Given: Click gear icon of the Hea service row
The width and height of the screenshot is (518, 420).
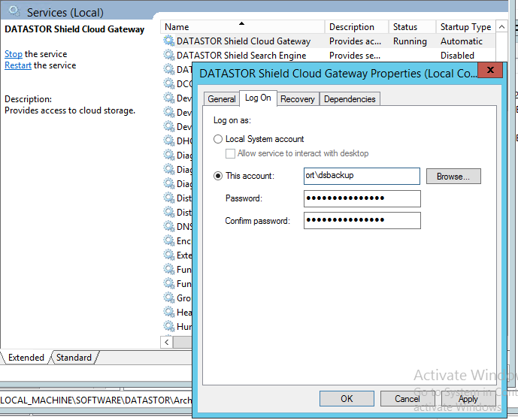Looking at the screenshot, I should tap(169, 312).
